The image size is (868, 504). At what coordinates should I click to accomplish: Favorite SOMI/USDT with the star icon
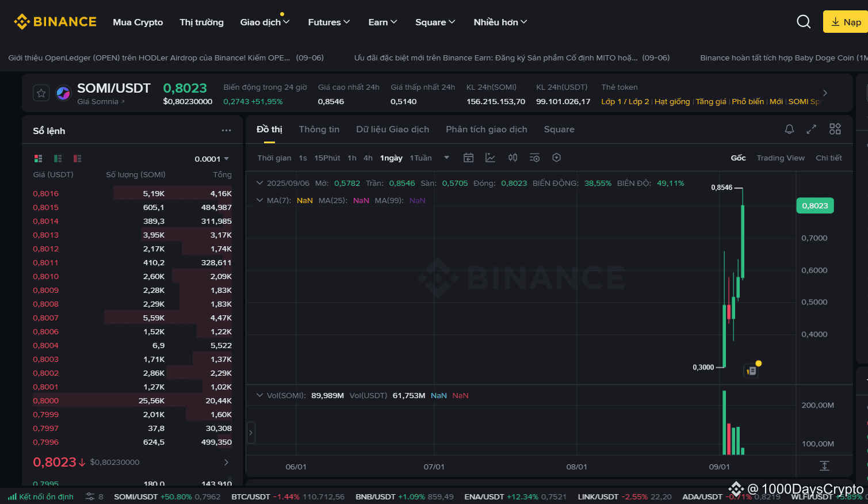(x=41, y=93)
